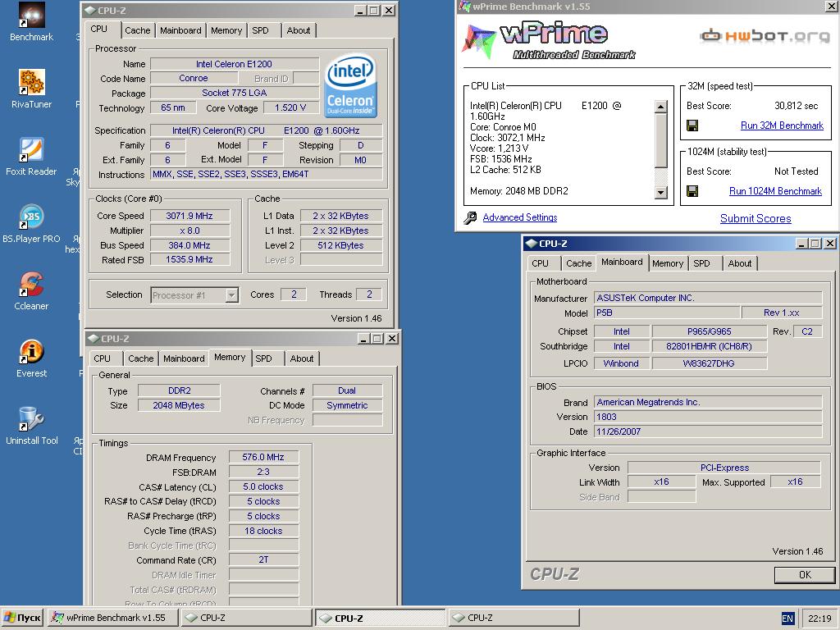Click the Chipset P965/G965 value
The width and height of the screenshot is (840, 630).
[710, 331]
